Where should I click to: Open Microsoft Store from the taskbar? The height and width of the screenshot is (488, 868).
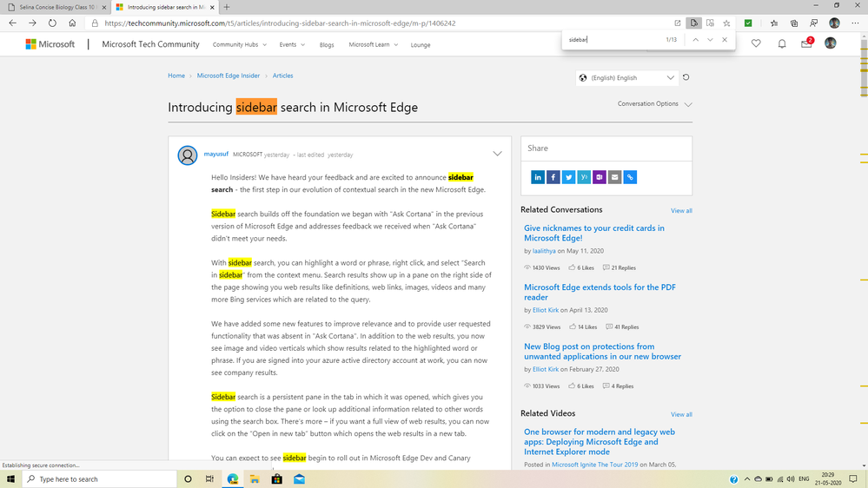click(x=277, y=479)
